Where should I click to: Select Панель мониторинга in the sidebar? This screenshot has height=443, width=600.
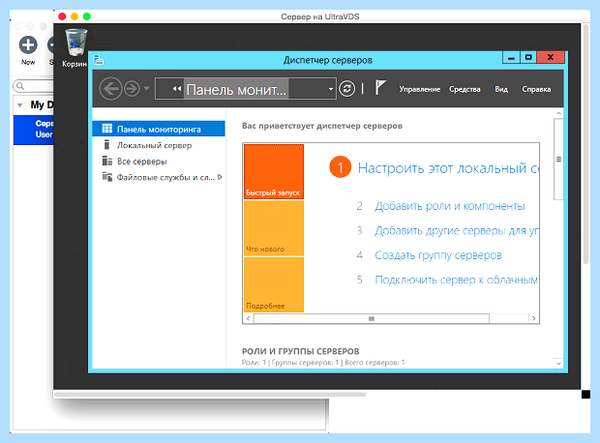(x=158, y=129)
